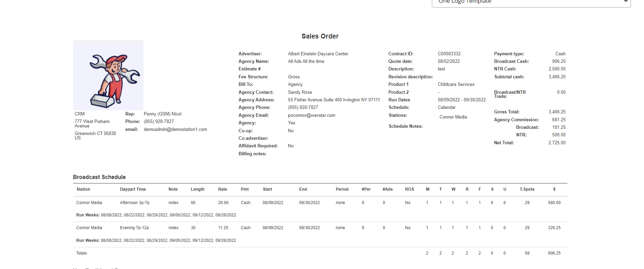Click Connor Media under Stations
644x269 pixels.
click(x=453, y=117)
